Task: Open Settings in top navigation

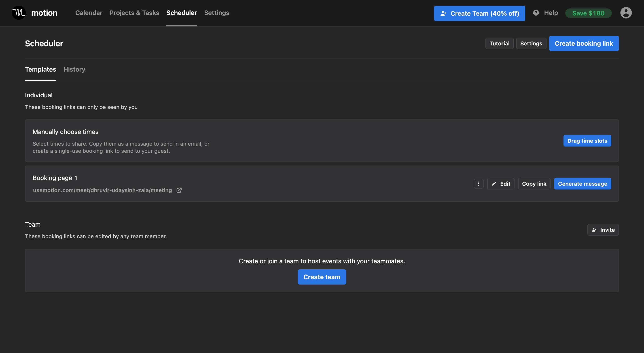Action: (216, 13)
